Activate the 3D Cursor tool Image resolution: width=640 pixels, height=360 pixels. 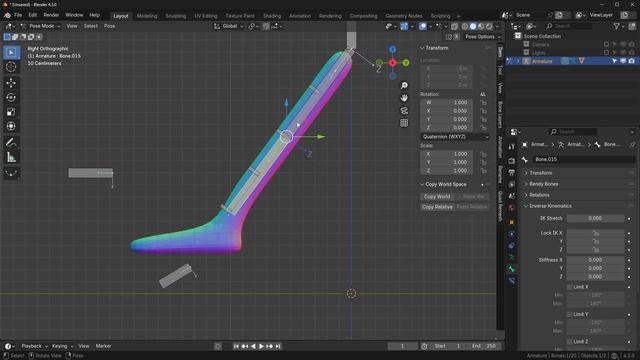click(x=11, y=67)
